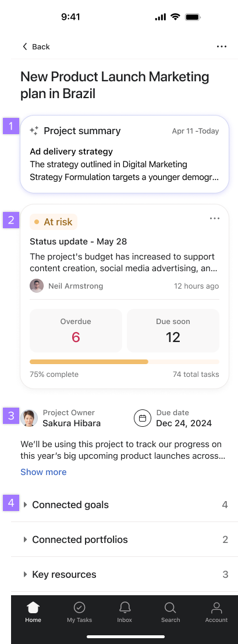Tap the Overdue 6 tasks tile
The image size is (238, 644).
(x=76, y=330)
